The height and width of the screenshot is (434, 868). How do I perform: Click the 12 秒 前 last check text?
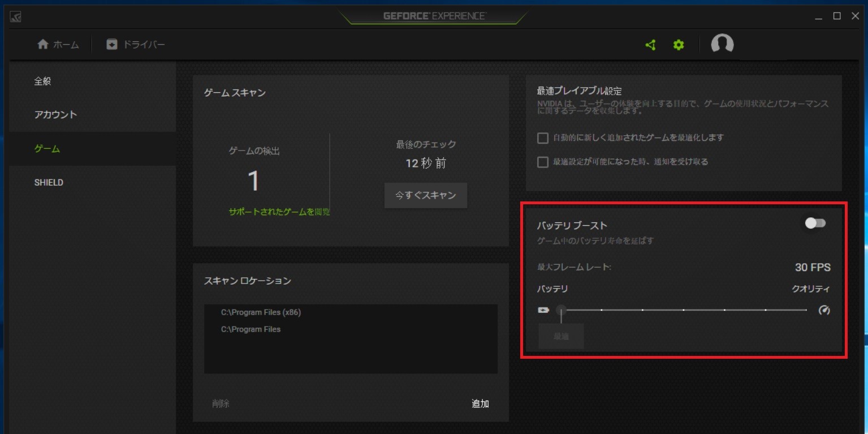pyautogui.click(x=426, y=164)
